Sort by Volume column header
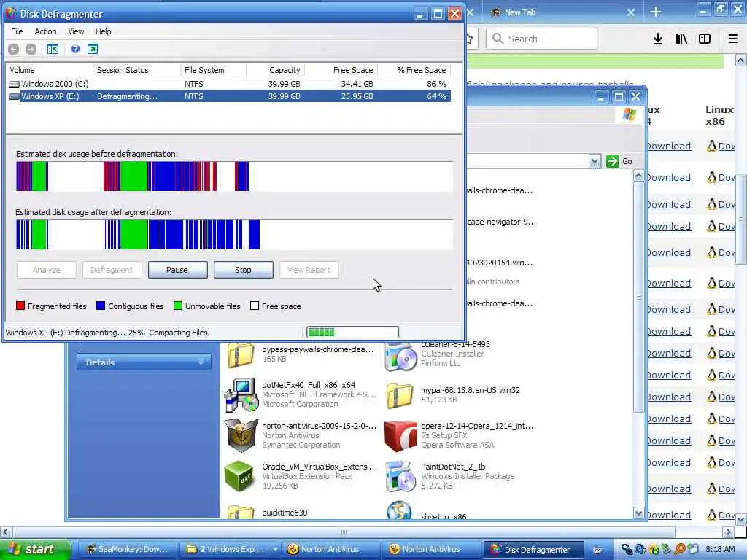This screenshot has width=747, height=560. 49,70
